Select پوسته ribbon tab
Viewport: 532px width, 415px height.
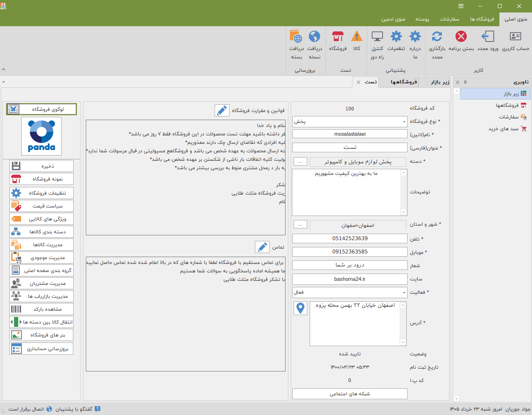[x=422, y=19]
